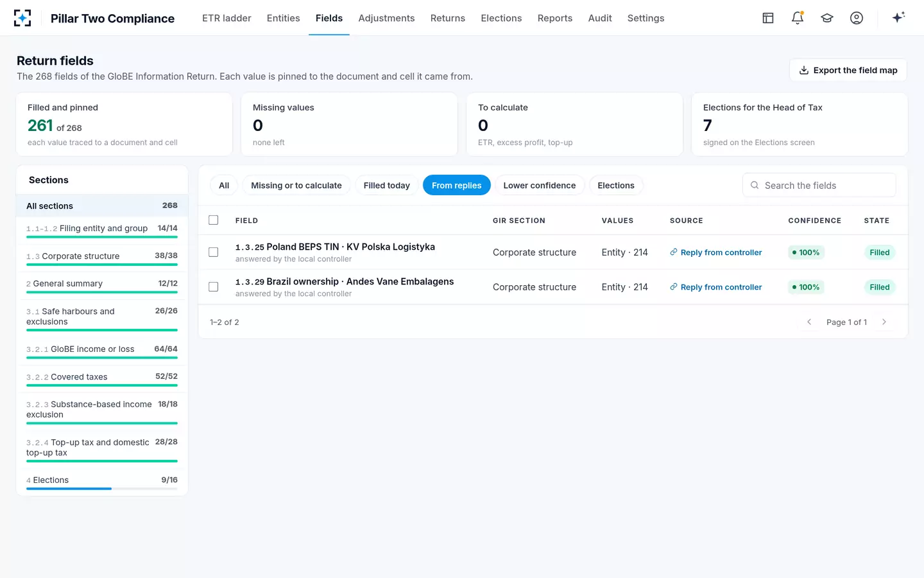Open the General summary section
The image size is (924, 578).
[102, 286]
